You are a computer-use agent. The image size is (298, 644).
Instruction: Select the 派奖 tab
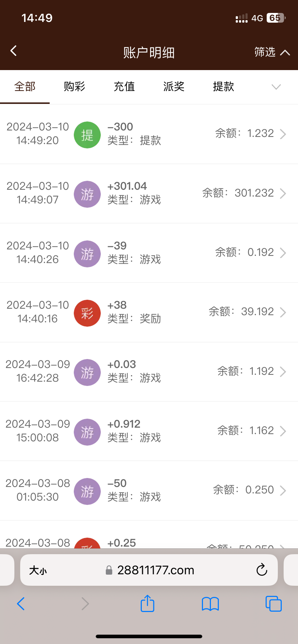(x=174, y=87)
